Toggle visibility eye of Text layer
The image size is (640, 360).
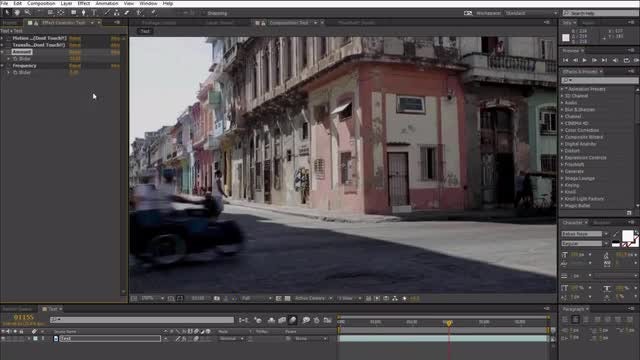click(3, 338)
